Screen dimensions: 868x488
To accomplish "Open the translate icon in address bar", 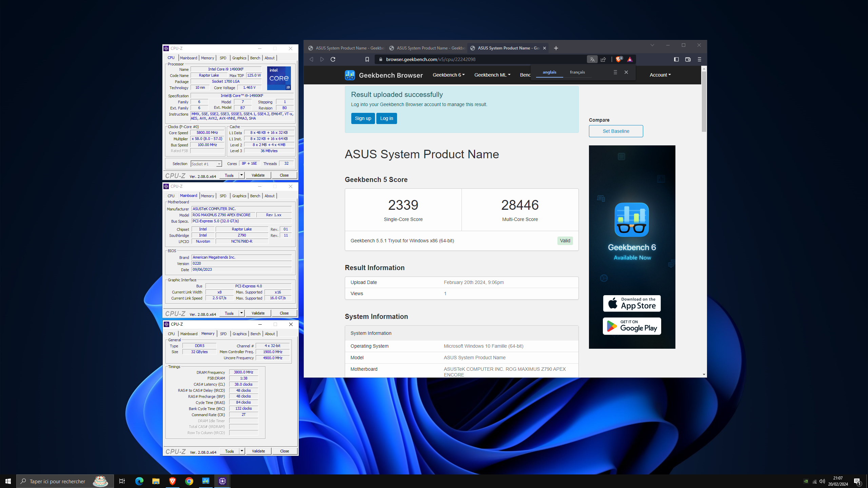I will 592,59.
